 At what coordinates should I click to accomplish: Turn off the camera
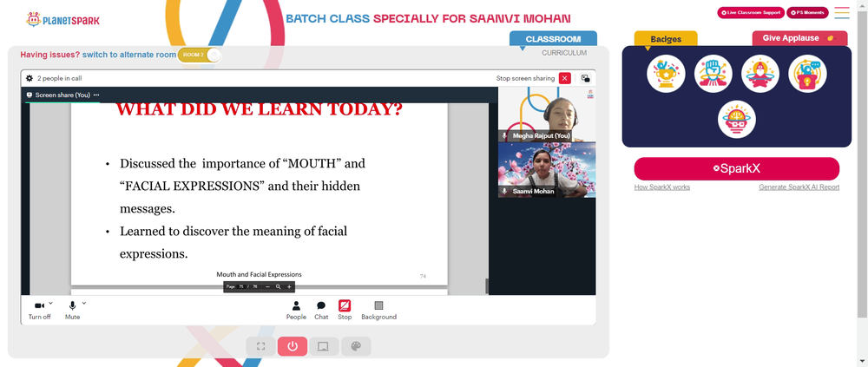coord(39,310)
